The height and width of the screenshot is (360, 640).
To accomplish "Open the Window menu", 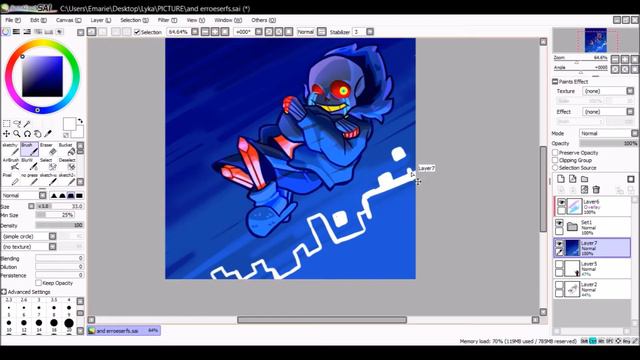I will coord(228,20).
